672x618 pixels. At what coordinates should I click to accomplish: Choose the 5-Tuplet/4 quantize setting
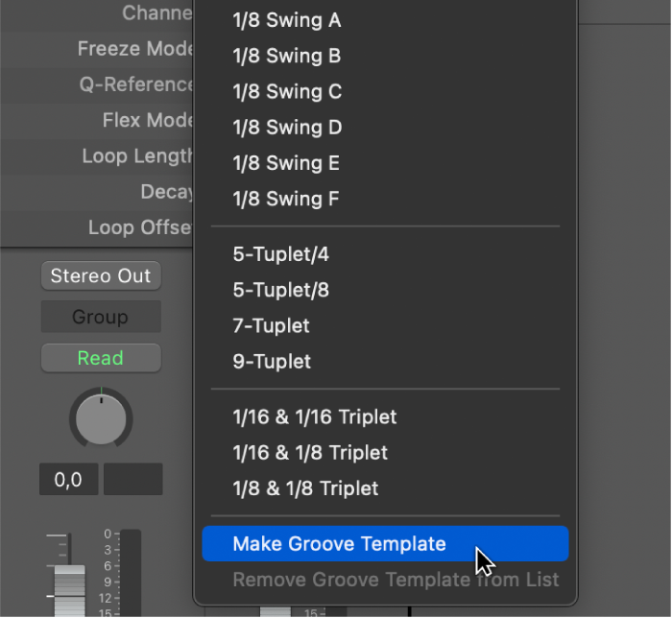click(280, 254)
